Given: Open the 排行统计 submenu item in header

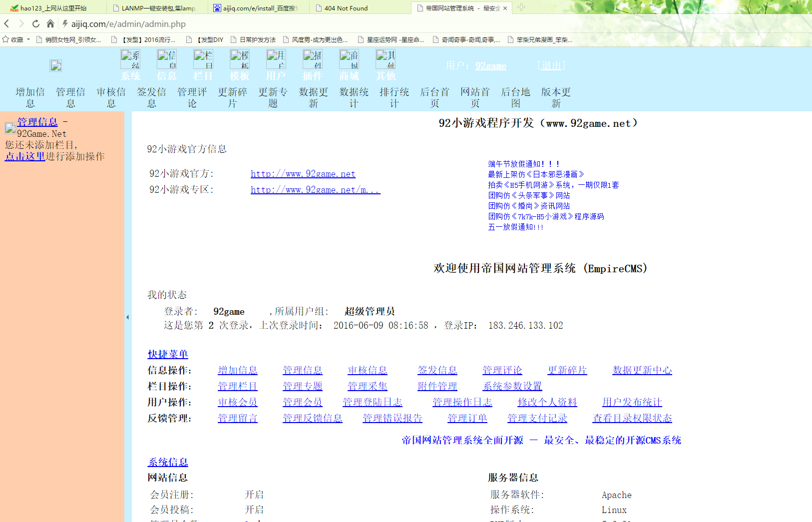Looking at the screenshot, I should coord(394,97).
